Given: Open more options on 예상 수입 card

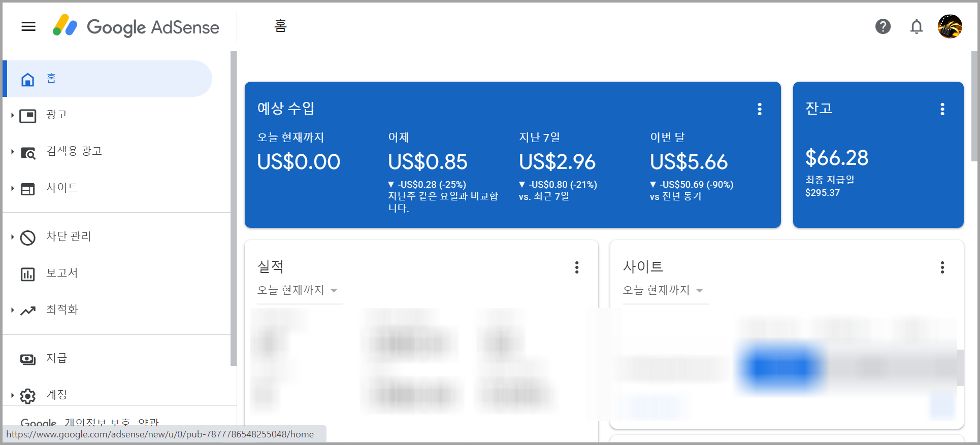Looking at the screenshot, I should point(760,109).
